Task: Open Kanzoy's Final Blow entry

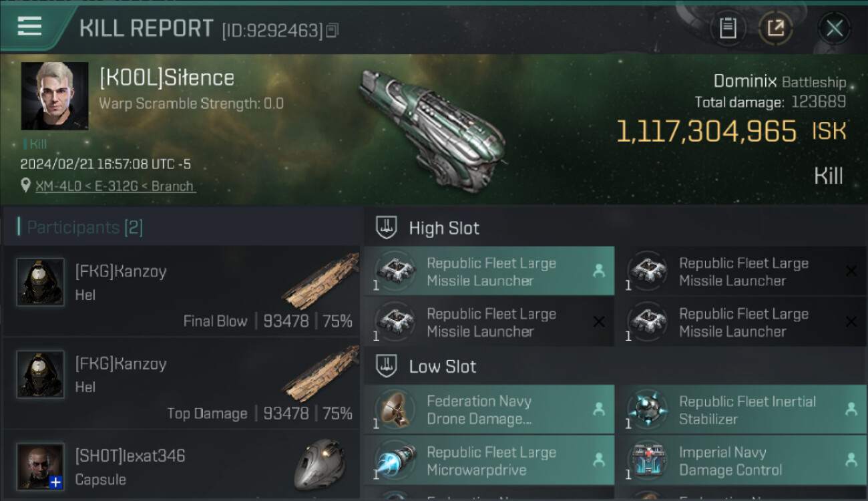Action: point(182,291)
